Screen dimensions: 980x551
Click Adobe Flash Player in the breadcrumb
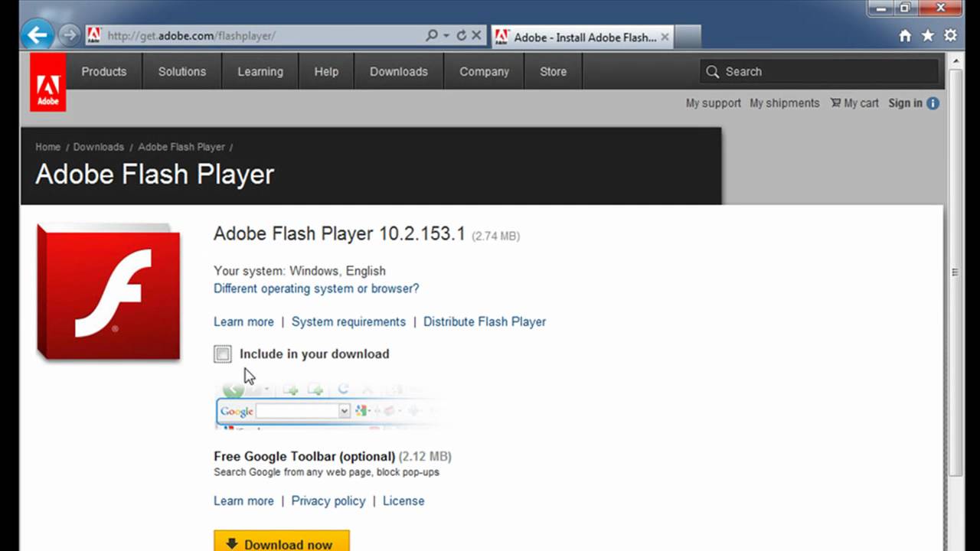[181, 147]
